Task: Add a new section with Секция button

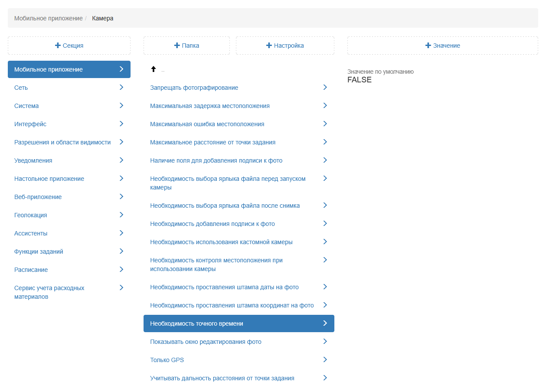Action: 69,46
